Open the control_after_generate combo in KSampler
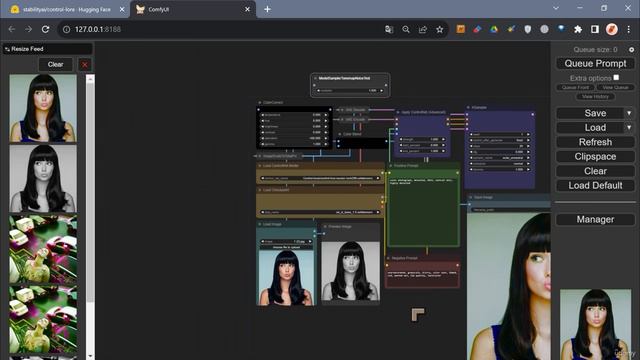This screenshot has width=640, height=360. point(499,140)
